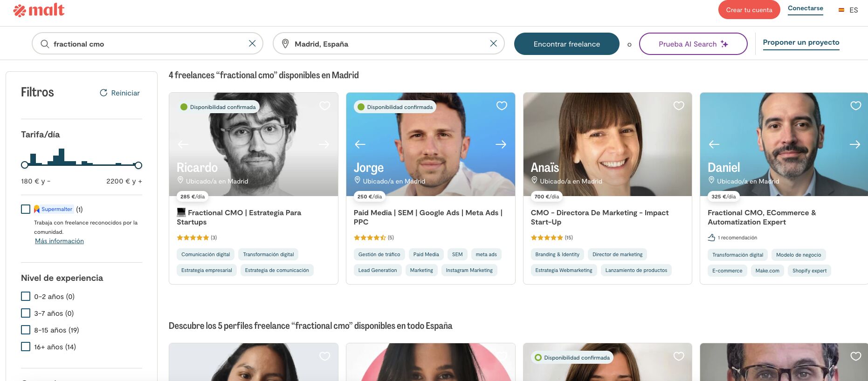The width and height of the screenshot is (868, 381).
Task: Open 'Paid Media | SEM | Google Ads' title
Action: click(x=428, y=217)
